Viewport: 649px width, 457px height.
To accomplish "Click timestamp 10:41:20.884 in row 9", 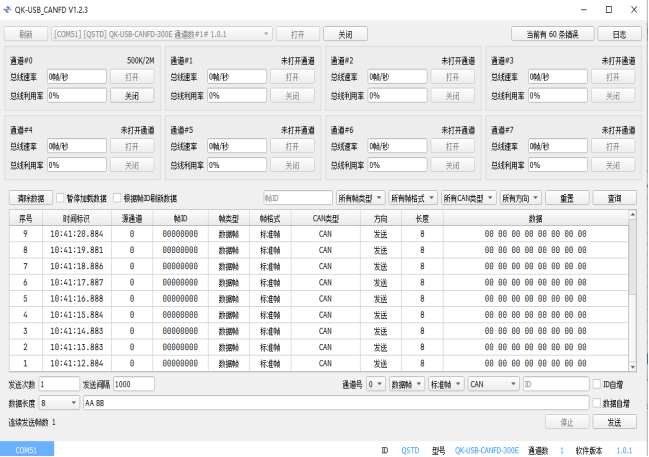I will pos(77,234).
